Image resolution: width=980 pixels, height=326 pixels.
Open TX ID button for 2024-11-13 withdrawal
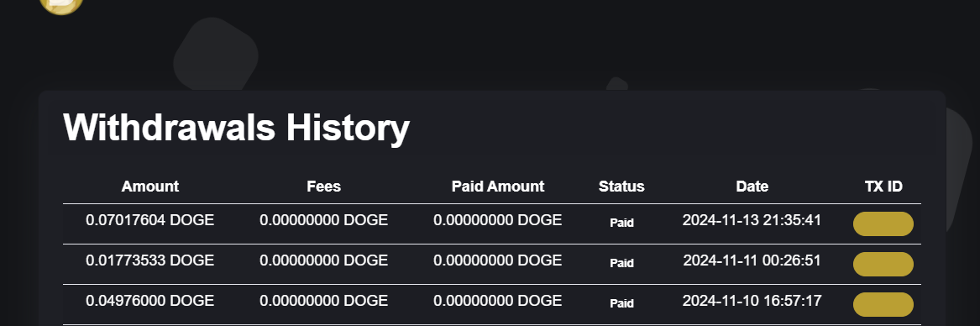[x=883, y=224]
